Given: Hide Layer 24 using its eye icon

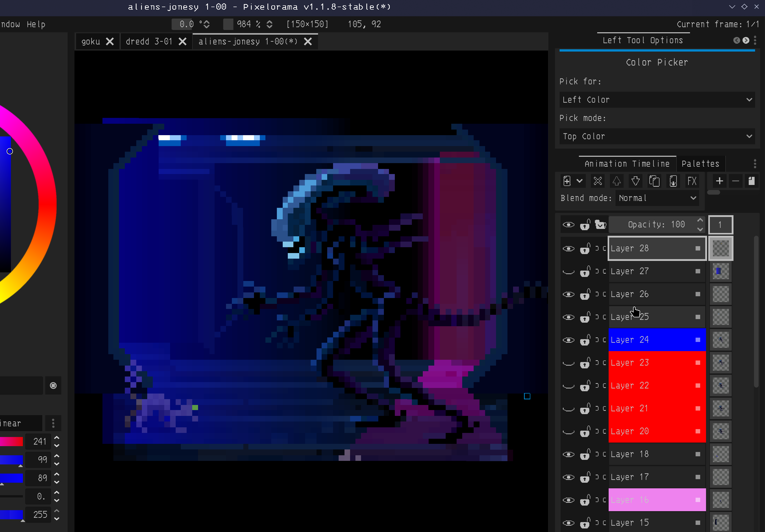Looking at the screenshot, I should point(568,340).
